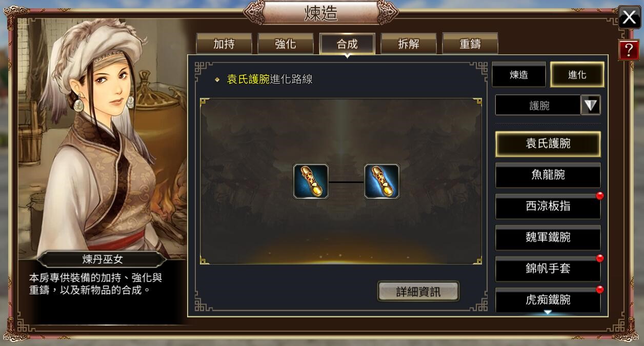The height and width of the screenshot is (346, 644).
Task: Switch to 進化 mode toggle
Action: [x=577, y=75]
